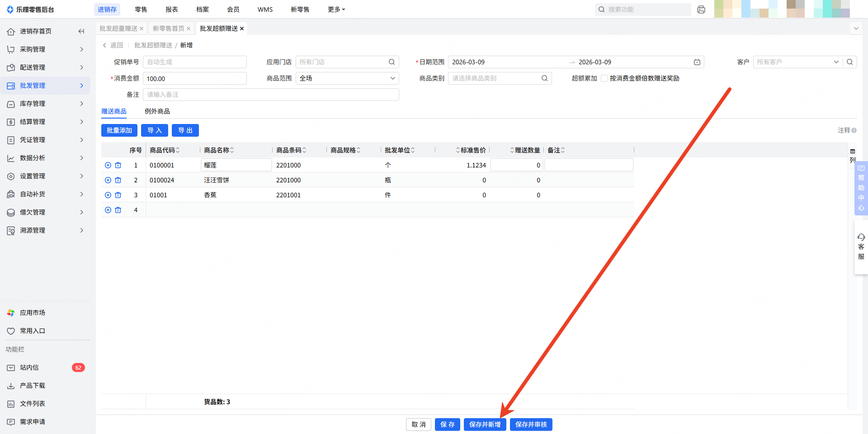The width and height of the screenshot is (868, 434).
Task: Click the 产品下载 download icon
Action: (11, 386)
